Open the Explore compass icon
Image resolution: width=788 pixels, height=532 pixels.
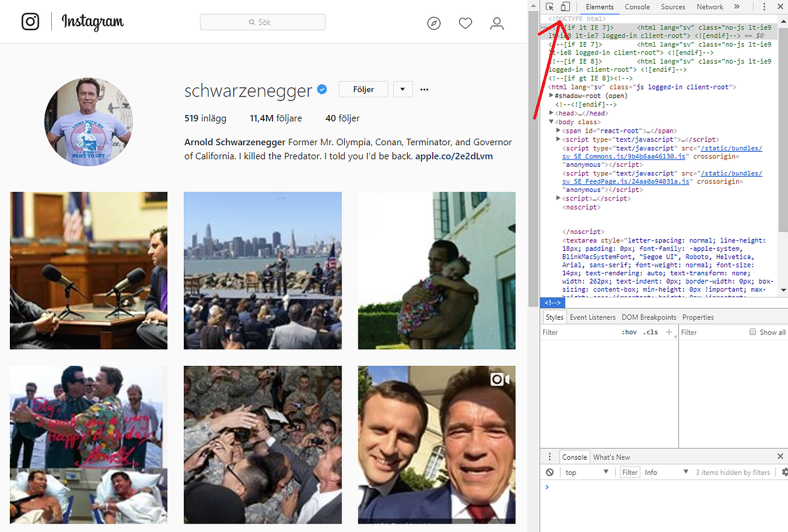pyautogui.click(x=433, y=23)
